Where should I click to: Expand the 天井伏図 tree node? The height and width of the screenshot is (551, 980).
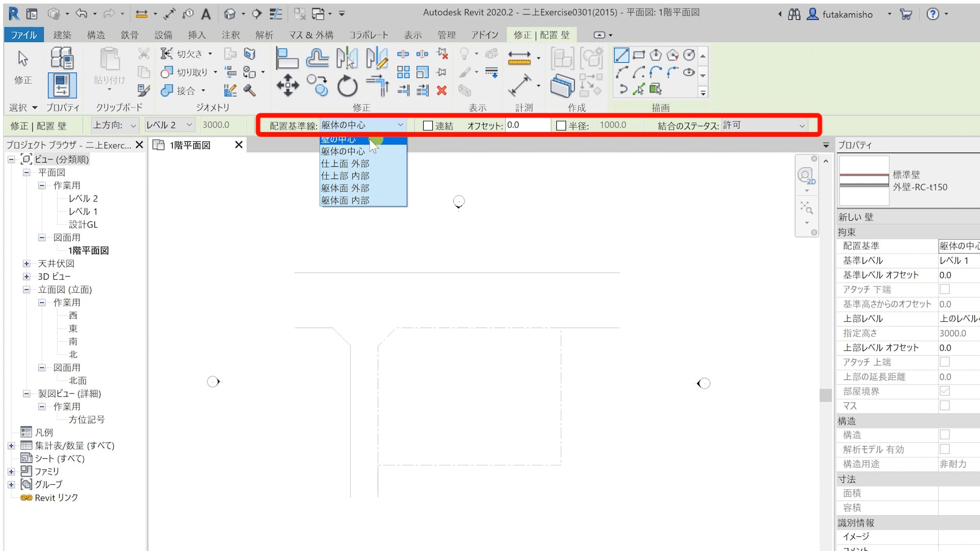[27, 264]
